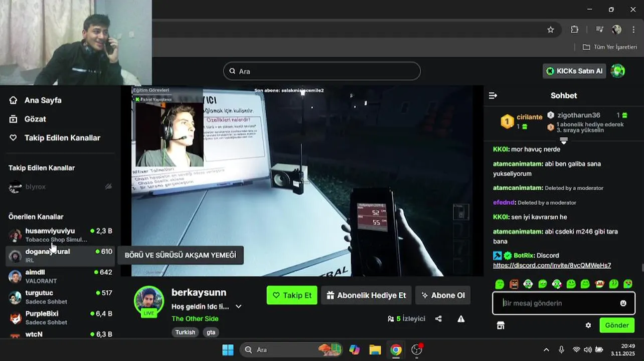
Task: Click the berkaysunn streamer avatar
Action: 148,301
